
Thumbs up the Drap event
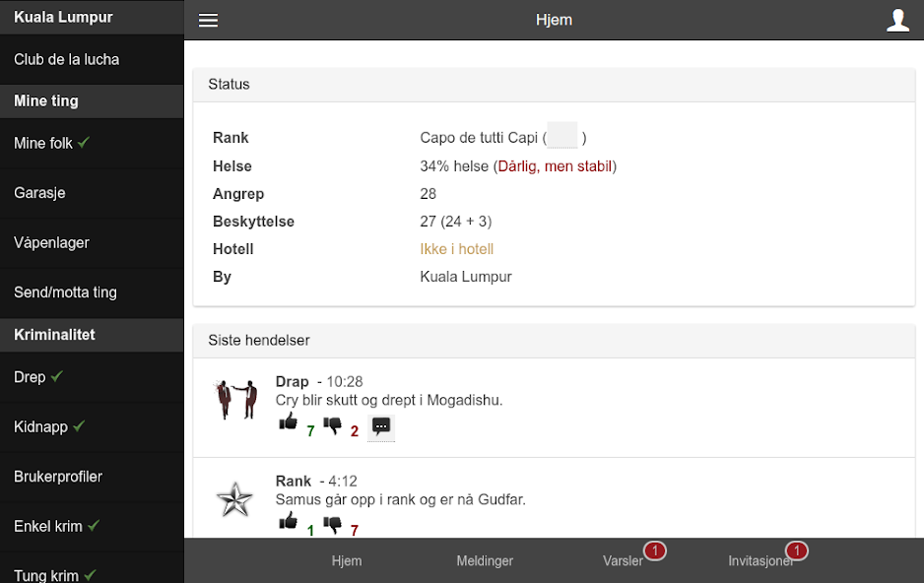tap(288, 423)
